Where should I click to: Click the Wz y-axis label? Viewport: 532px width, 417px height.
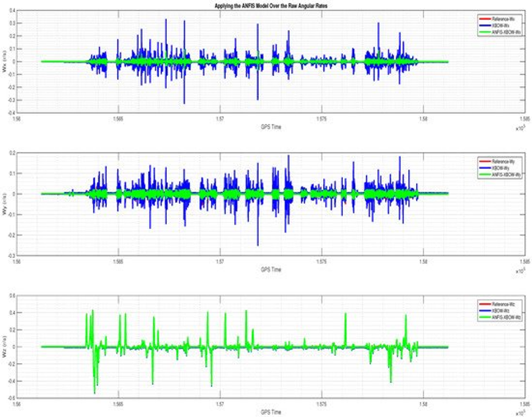(4, 347)
